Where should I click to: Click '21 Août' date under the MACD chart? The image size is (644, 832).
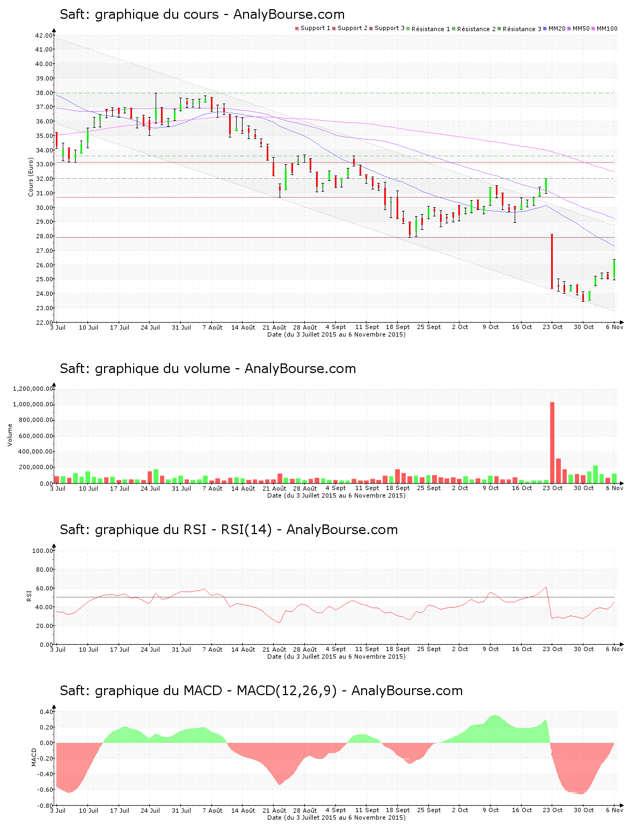tap(274, 811)
